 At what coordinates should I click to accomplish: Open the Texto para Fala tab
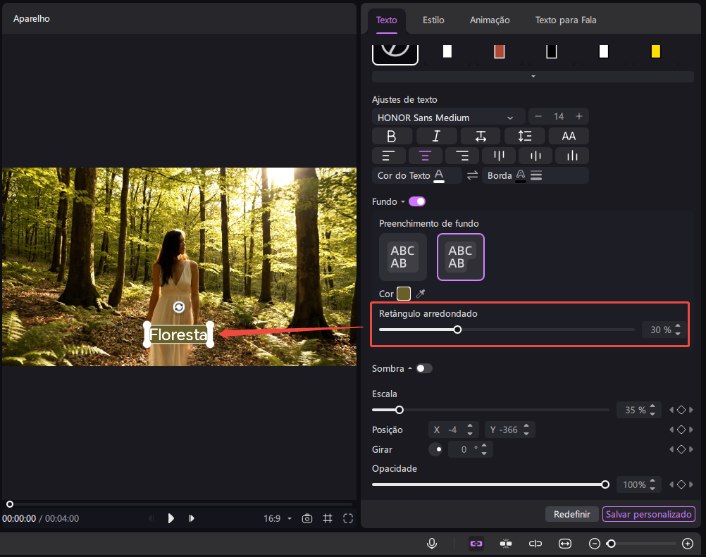coord(567,20)
